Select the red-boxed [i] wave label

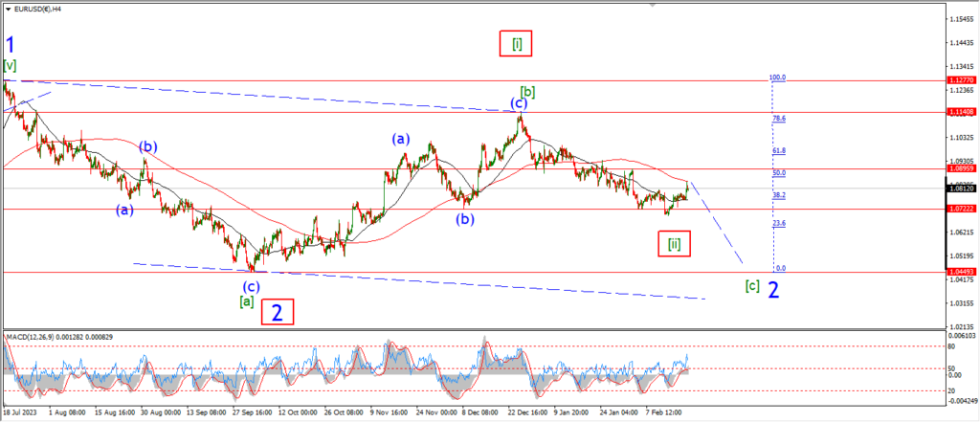tap(516, 43)
